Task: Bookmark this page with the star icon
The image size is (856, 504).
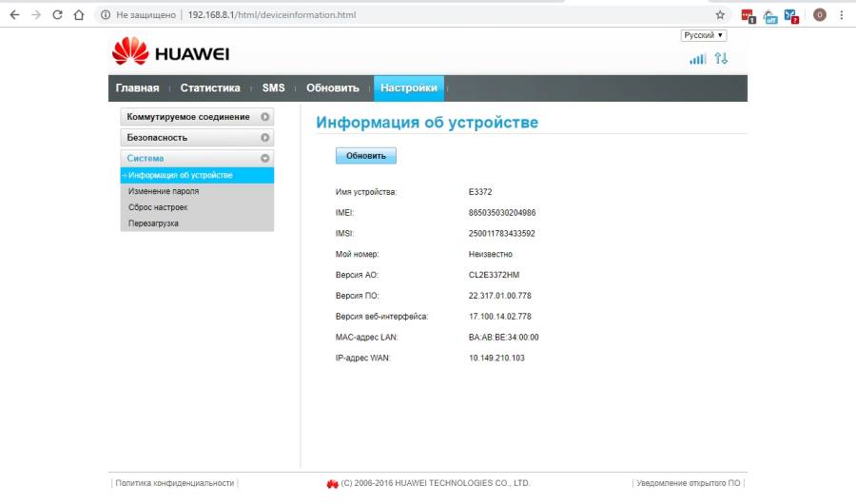Action: pyautogui.click(x=720, y=15)
